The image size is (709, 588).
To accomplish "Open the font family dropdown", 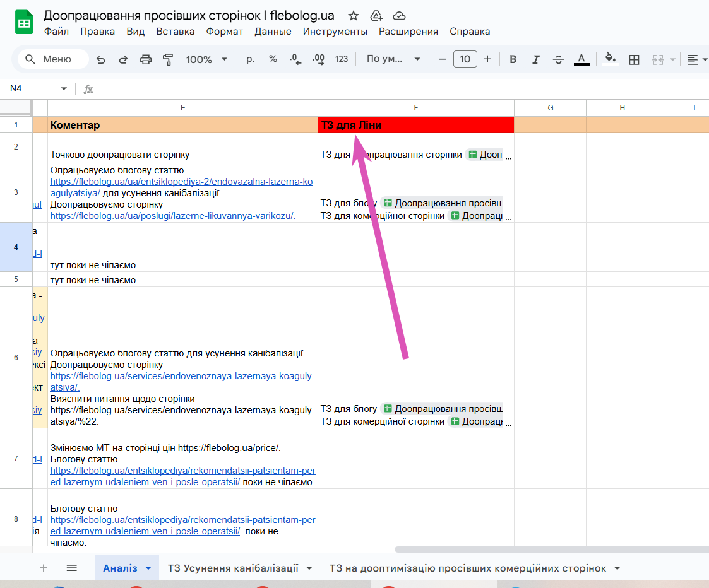I will coord(393,59).
